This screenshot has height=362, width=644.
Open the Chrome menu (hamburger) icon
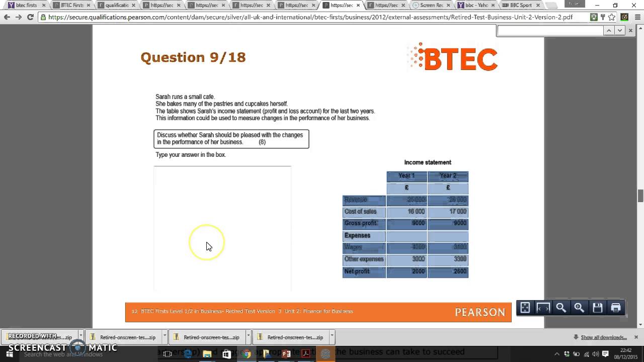[x=636, y=17]
